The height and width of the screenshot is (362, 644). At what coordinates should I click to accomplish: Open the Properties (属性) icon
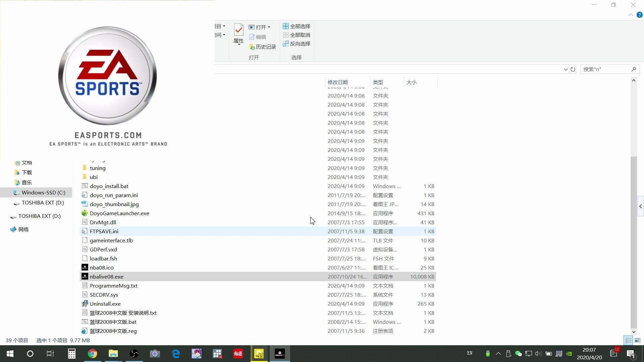(x=238, y=30)
